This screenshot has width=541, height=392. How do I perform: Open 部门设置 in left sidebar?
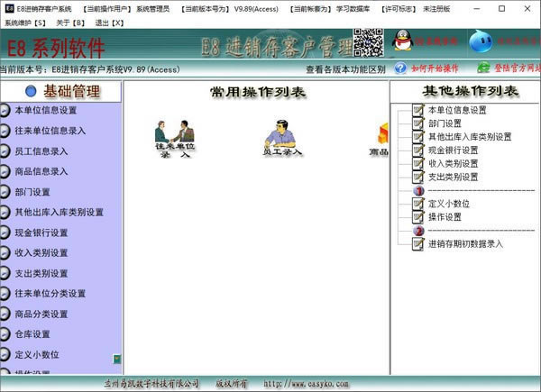pyautogui.click(x=32, y=192)
